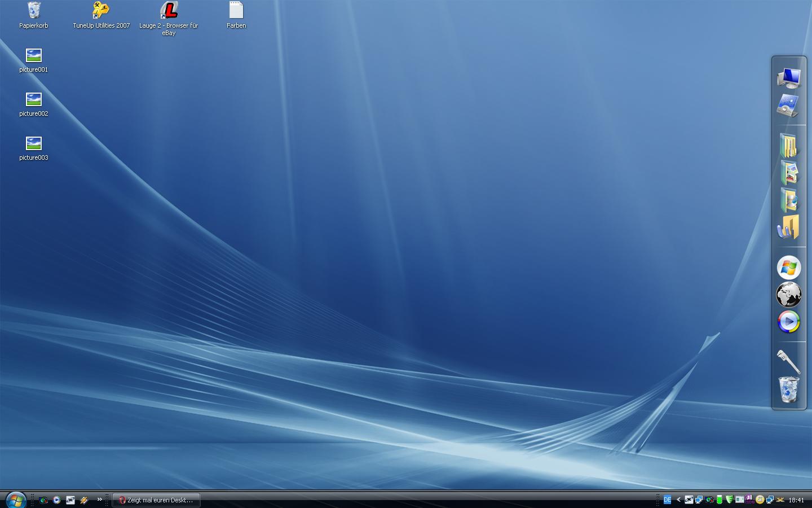Open the documents folder in the dock

[789, 145]
